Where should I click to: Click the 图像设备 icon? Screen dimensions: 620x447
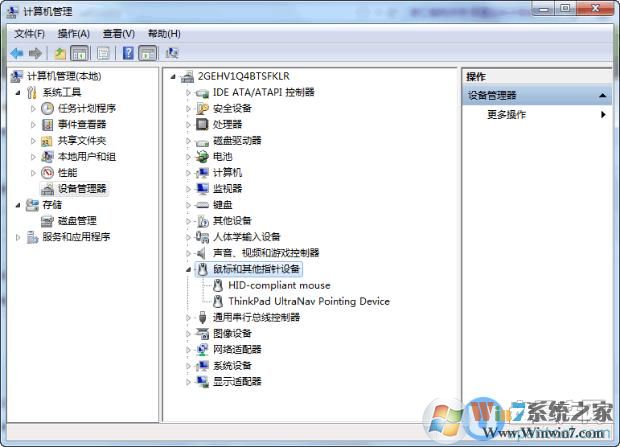[202, 333]
